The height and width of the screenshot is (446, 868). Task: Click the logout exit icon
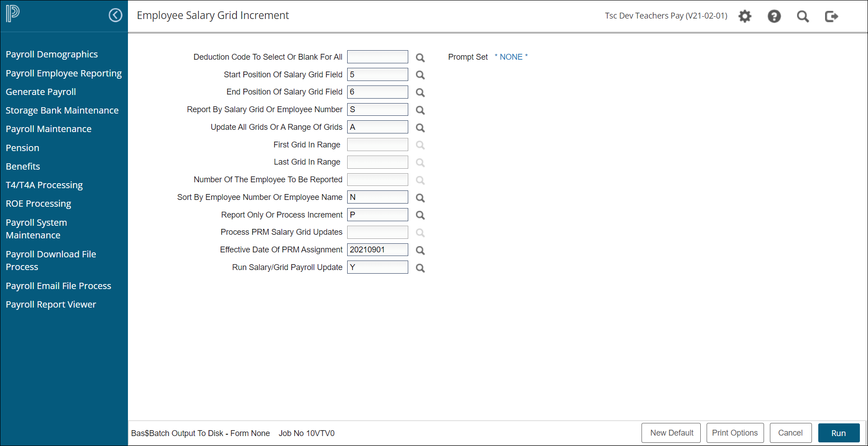(831, 17)
